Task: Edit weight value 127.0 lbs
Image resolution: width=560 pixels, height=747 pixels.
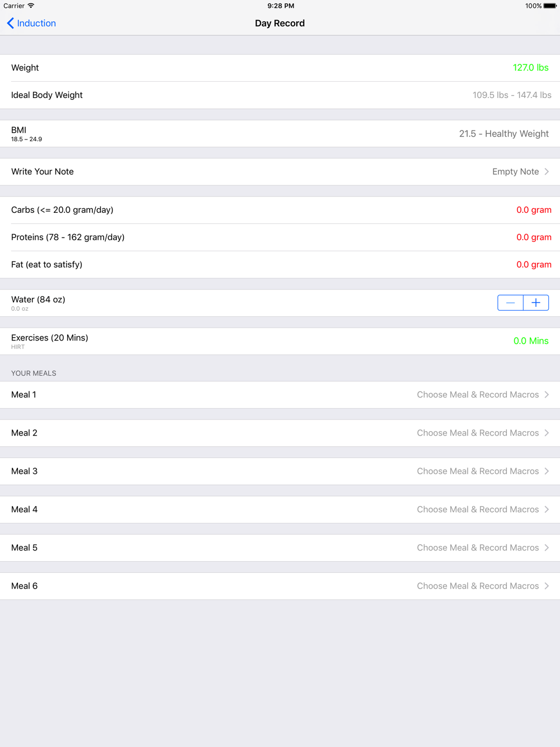Action: pyautogui.click(x=531, y=68)
